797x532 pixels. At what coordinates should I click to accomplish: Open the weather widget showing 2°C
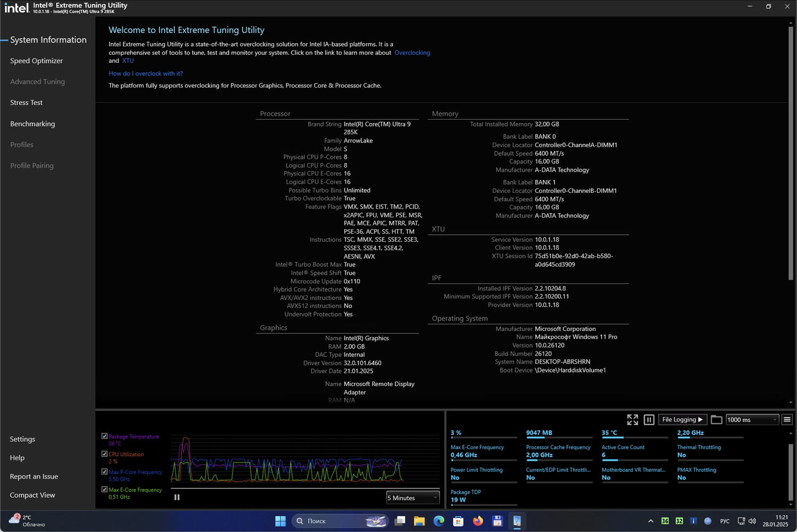[28, 521]
